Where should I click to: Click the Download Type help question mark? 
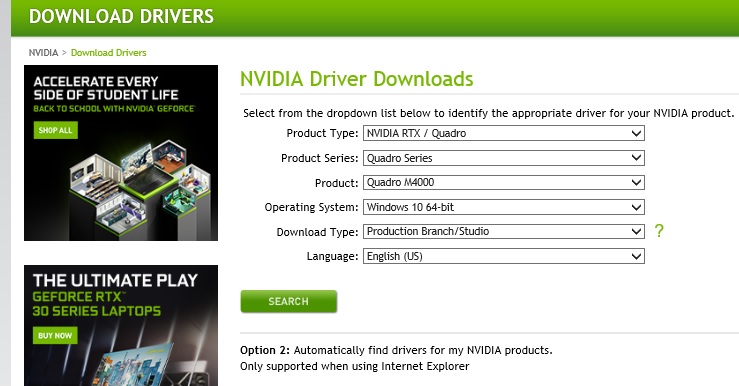659,231
